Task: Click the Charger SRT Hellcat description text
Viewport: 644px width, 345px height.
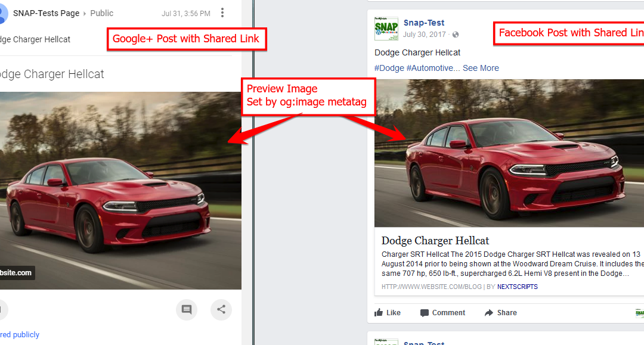Action: pos(513,264)
